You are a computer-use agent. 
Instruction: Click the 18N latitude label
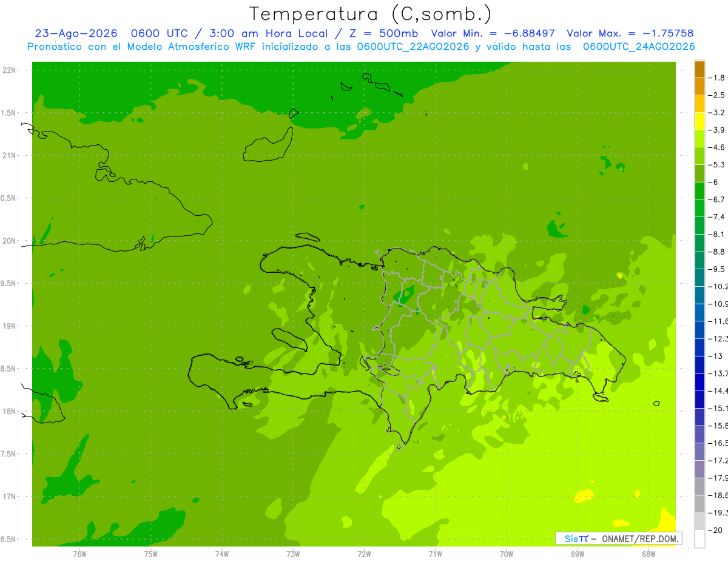coord(10,411)
